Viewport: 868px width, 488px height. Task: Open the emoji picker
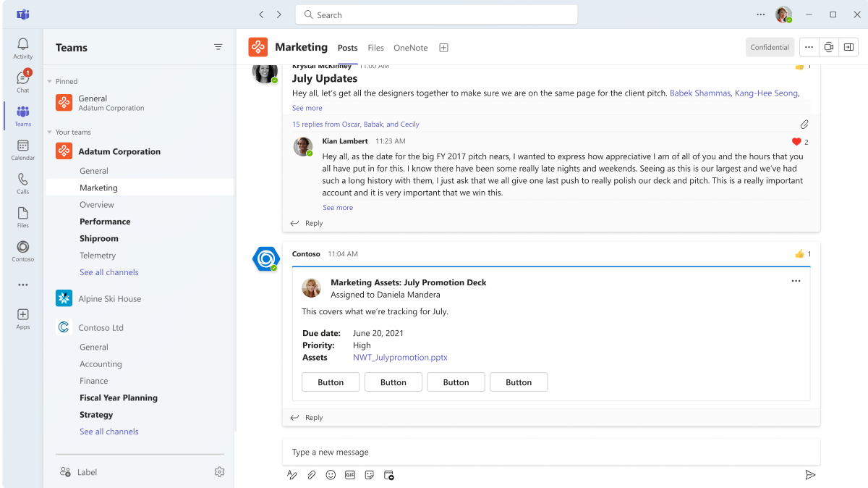[331, 475]
